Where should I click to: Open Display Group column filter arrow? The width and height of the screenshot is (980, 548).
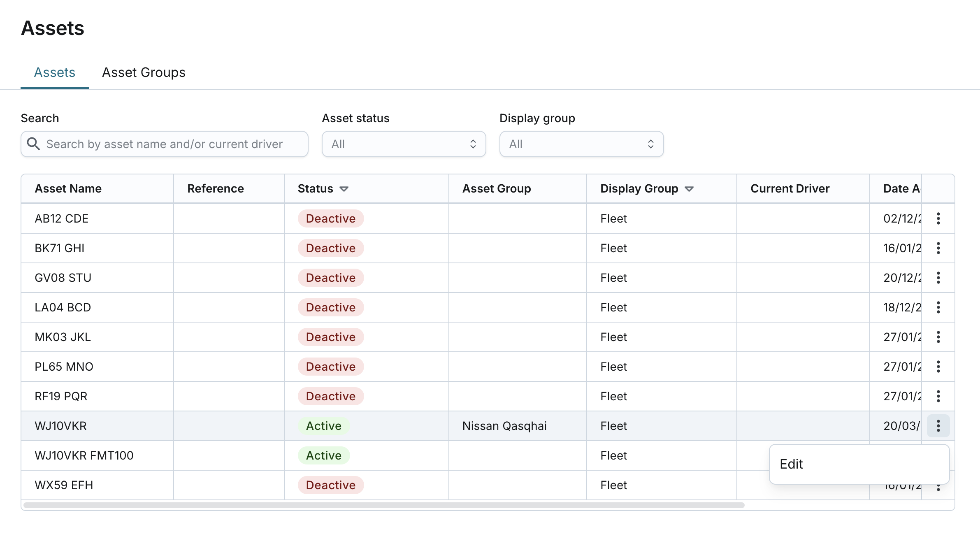pos(689,189)
